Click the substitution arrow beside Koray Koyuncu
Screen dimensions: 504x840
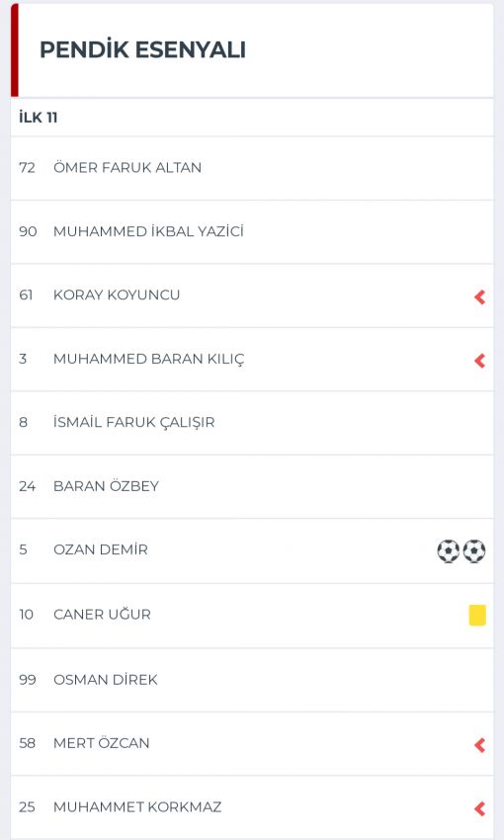click(x=480, y=296)
